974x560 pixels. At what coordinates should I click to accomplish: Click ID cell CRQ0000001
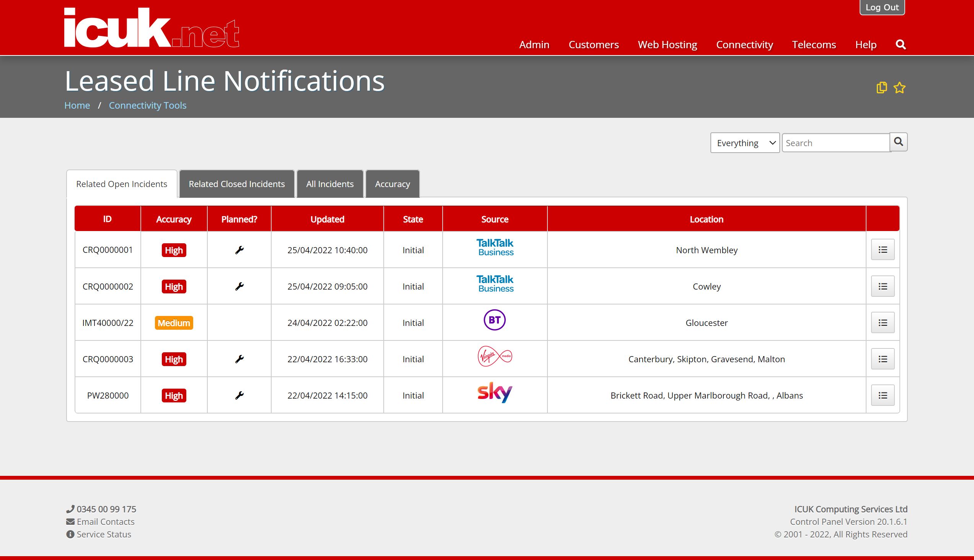(108, 250)
